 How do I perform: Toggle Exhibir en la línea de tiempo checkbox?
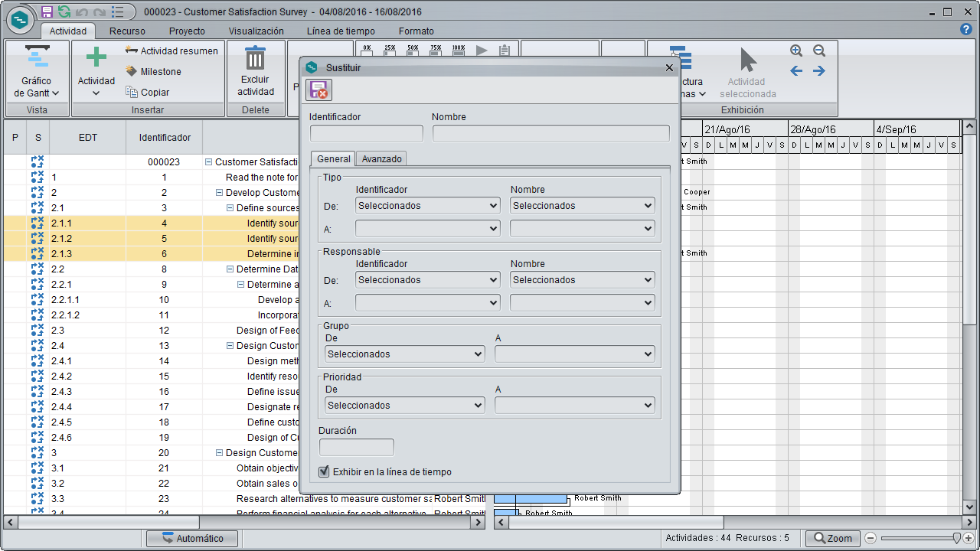[x=324, y=471]
